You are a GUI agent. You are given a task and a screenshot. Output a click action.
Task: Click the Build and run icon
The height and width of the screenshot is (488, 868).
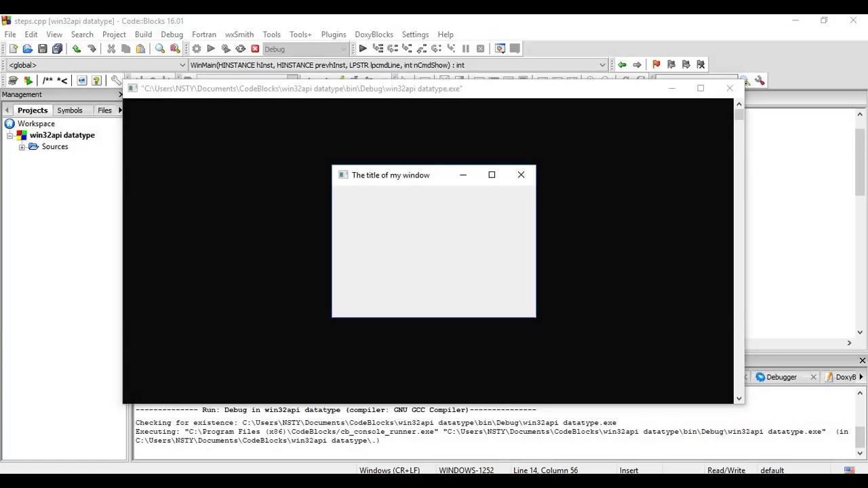pyautogui.click(x=226, y=49)
